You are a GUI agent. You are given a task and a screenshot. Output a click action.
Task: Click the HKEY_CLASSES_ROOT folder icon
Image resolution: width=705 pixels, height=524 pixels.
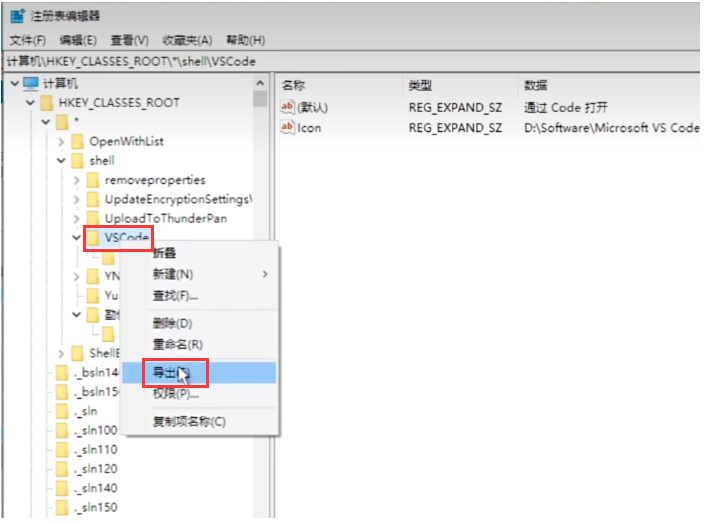tap(46, 103)
